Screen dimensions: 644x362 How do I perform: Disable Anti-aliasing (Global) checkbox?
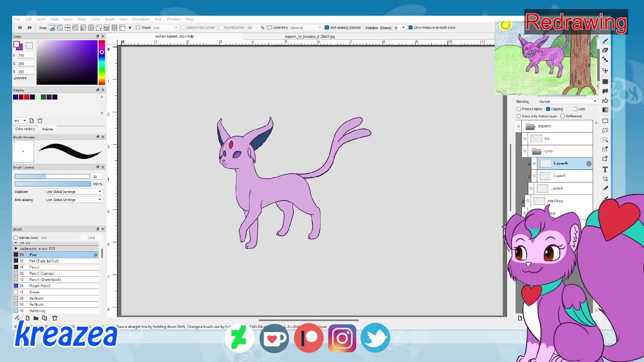pyautogui.click(x=327, y=28)
